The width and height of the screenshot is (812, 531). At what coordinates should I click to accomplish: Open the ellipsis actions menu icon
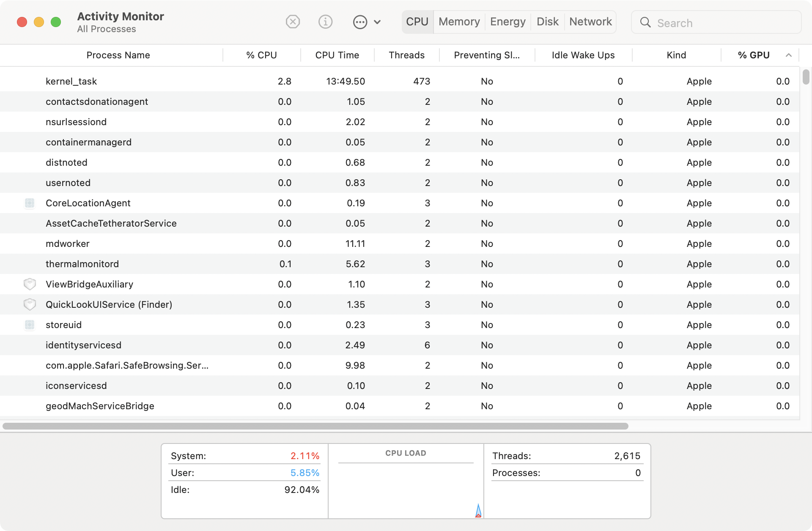click(x=360, y=22)
